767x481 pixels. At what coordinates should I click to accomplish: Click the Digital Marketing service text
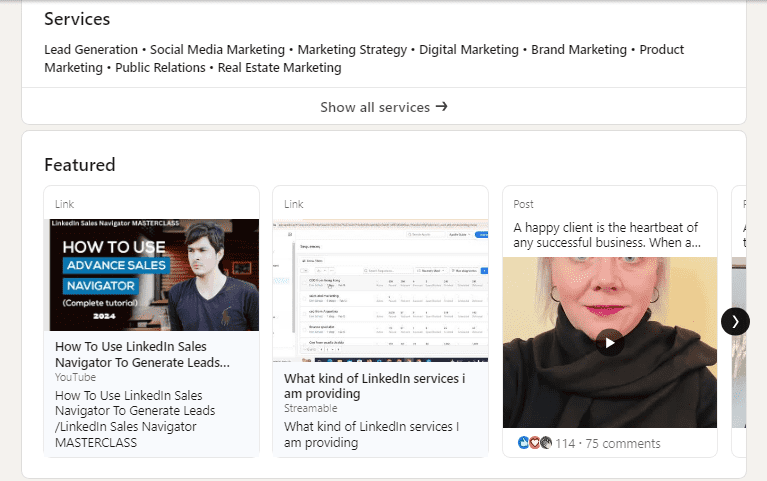click(469, 49)
